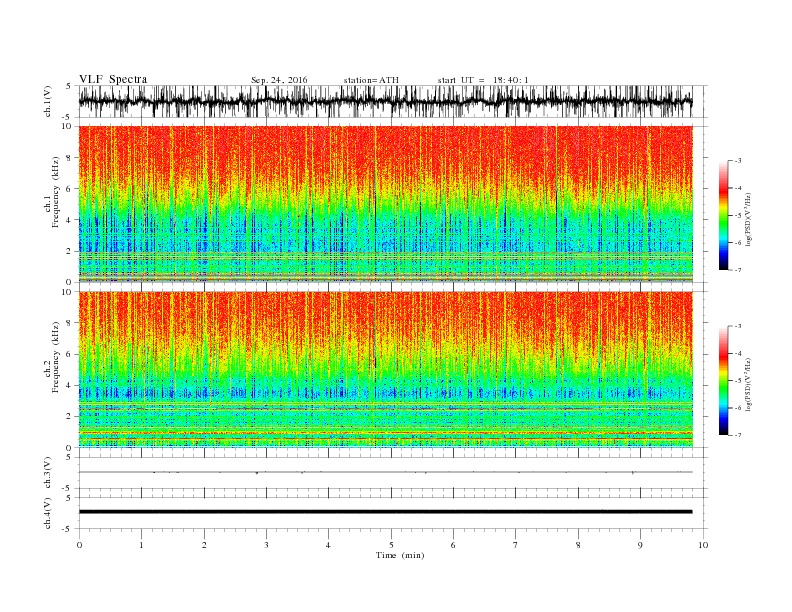The image size is (792, 612).
Task: Click the ch.1 waveform trace panel
Action: [393, 101]
